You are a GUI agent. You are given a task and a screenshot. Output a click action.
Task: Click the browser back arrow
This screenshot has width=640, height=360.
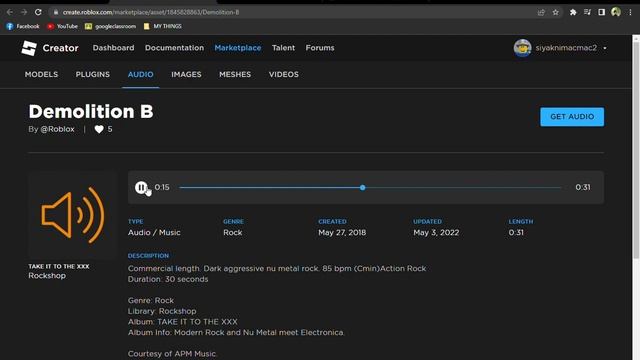(x=10, y=12)
